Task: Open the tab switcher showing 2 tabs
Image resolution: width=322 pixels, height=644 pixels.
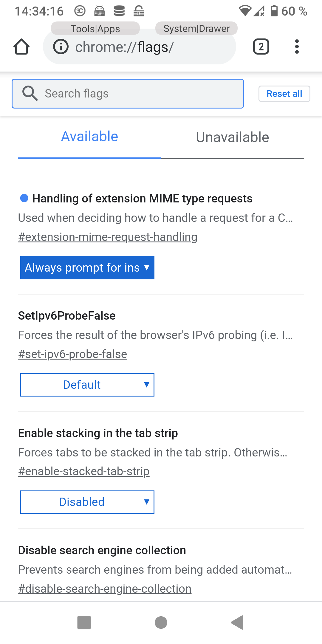Action: point(261,47)
